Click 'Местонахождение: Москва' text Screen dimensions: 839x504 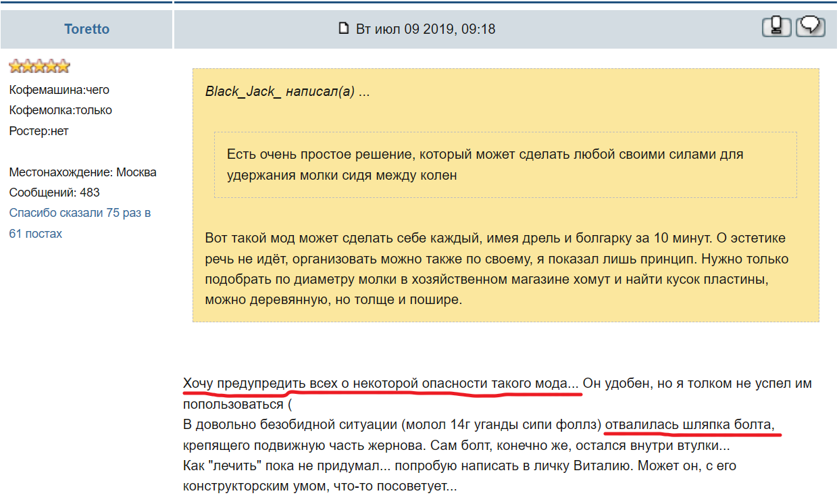[x=83, y=172]
